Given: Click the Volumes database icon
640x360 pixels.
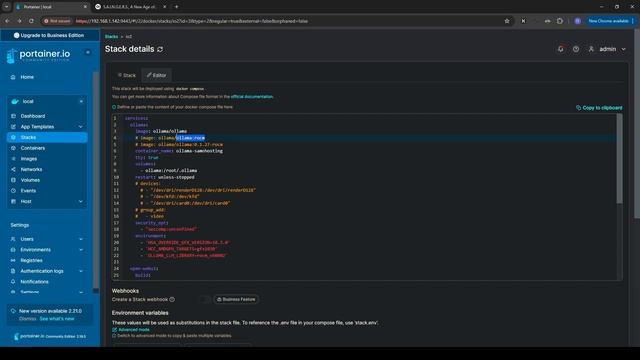Looking at the screenshot, I should pos(13,180).
